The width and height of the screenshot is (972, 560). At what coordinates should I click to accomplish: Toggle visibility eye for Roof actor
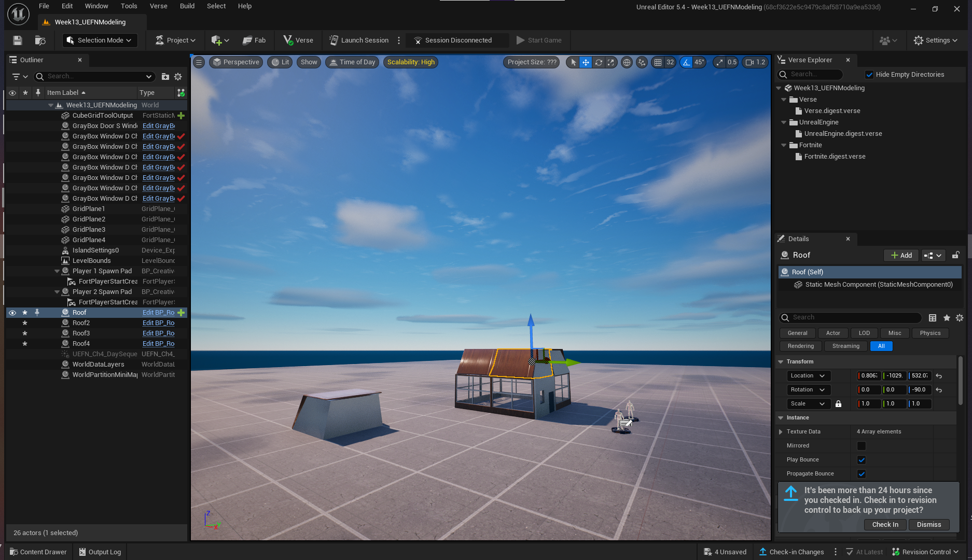(12, 313)
